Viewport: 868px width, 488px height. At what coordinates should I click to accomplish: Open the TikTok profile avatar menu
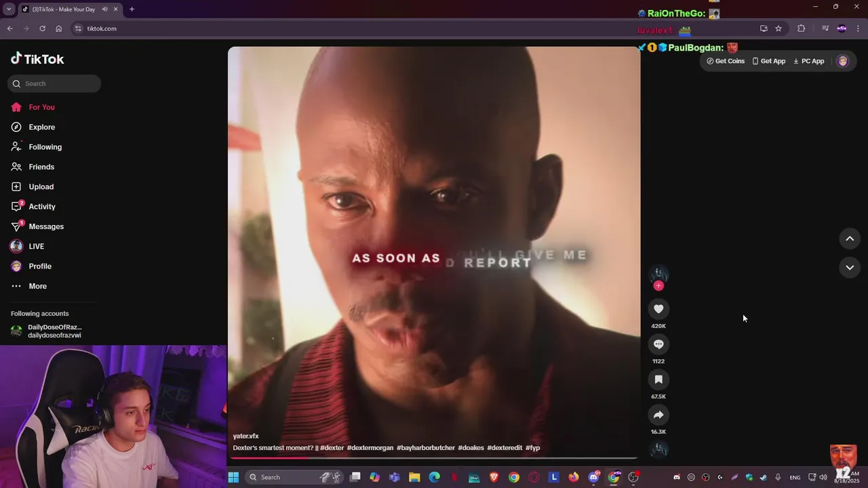843,61
